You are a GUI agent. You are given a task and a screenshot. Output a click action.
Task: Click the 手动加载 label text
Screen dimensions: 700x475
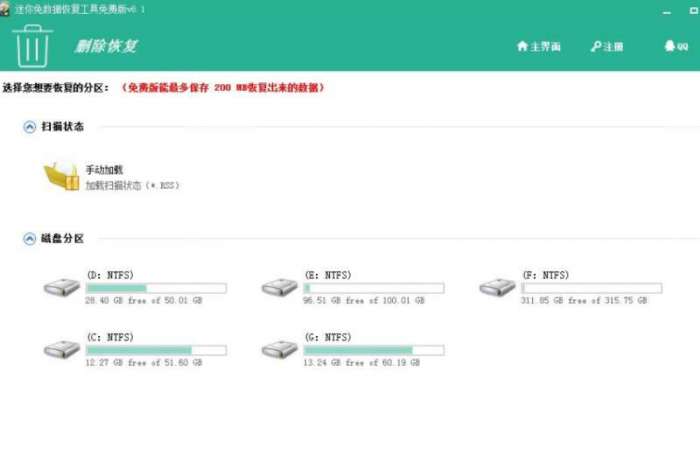tap(104, 170)
